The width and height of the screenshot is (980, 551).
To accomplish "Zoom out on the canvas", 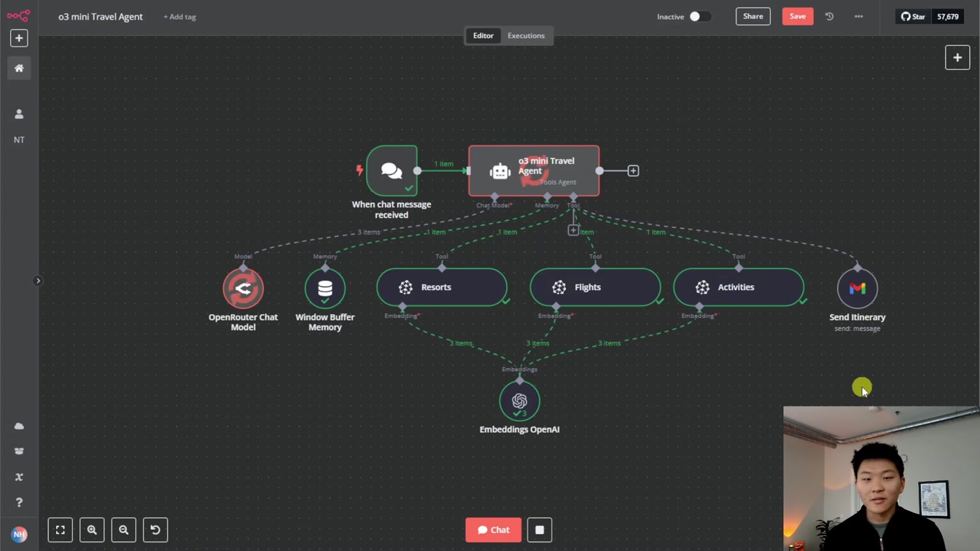I will tap(124, 530).
